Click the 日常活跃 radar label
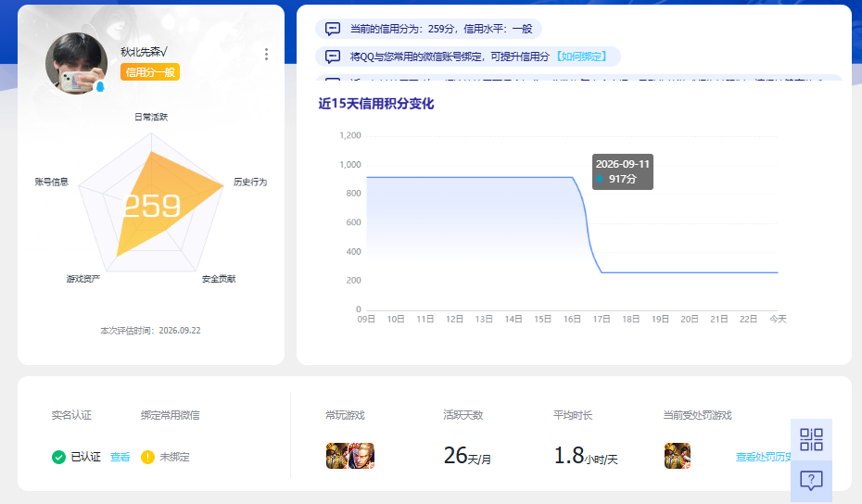 pos(151,117)
